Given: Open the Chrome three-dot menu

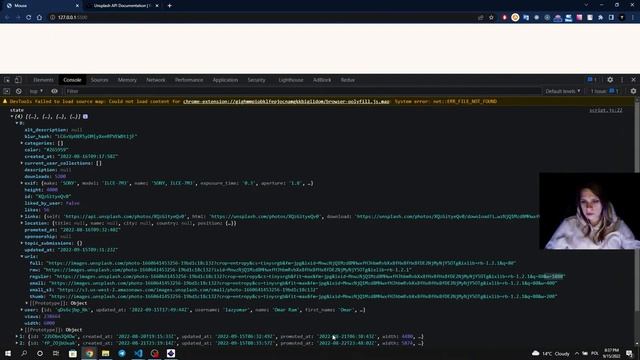Looking at the screenshot, I should click(x=633, y=18).
